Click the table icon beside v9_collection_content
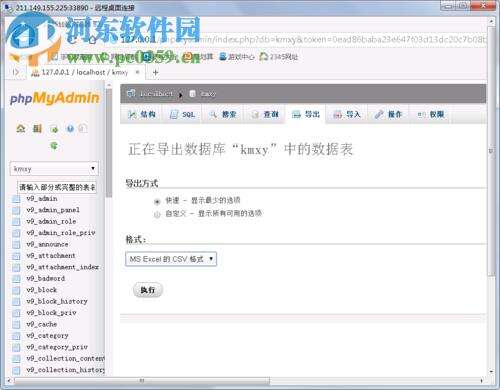500x390 pixels. pos(16,359)
